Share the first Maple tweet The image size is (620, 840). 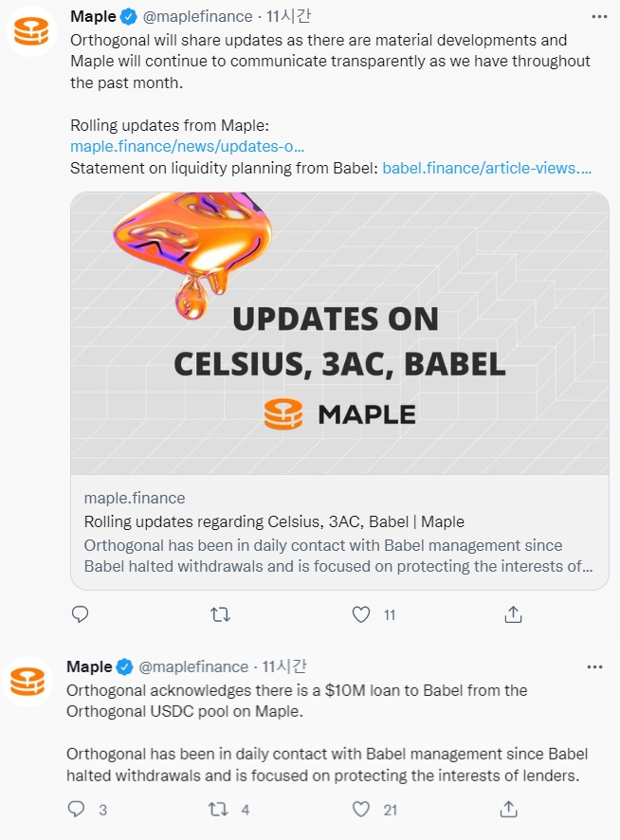point(513,614)
